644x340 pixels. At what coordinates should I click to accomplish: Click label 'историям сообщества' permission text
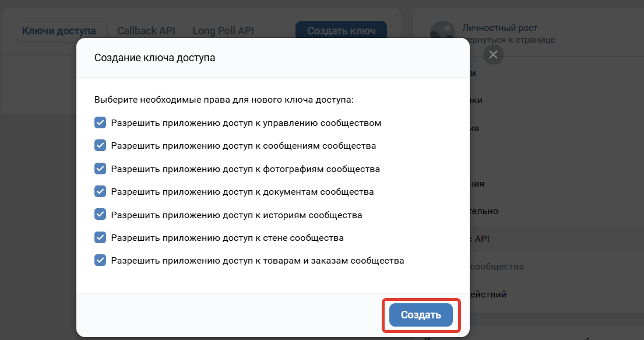pyautogui.click(x=312, y=215)
